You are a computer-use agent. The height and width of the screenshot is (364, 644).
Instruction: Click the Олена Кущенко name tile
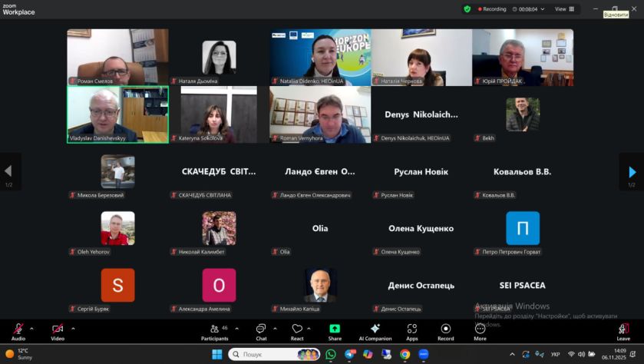click(x=421, y=228)
